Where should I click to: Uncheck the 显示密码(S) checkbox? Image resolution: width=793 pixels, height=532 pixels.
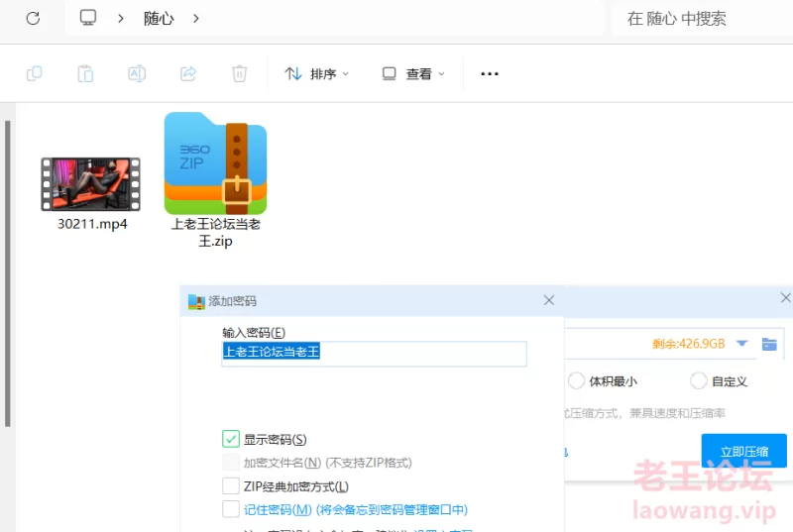click(231, 439)
